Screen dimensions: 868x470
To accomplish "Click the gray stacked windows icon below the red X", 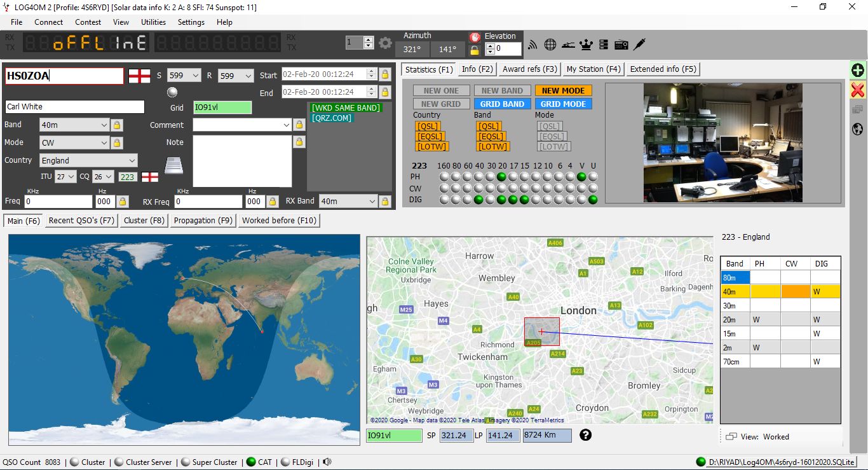I will (x=858, y=109).
